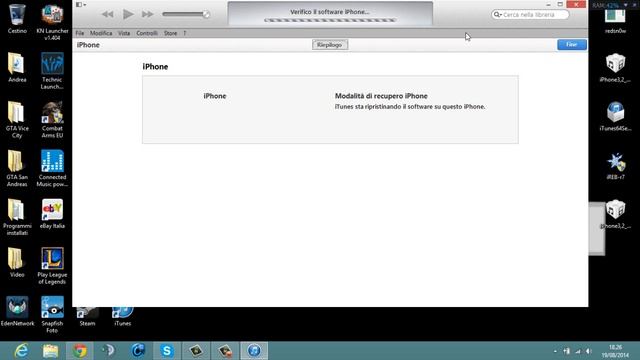The height and width of the screenshot is (360, 640).
Task: Click the iPhone software verification progress bar
Action: click(330, 20)
